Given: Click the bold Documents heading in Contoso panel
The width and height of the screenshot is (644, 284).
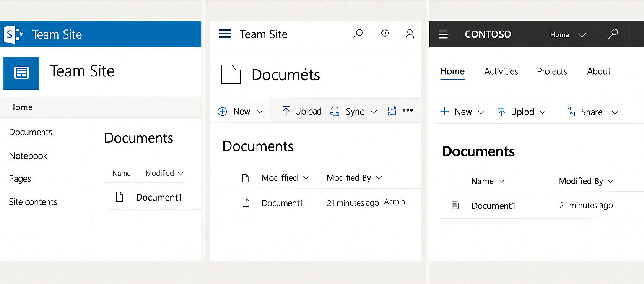Looking at the screenshot, I should tap(478, 151).
